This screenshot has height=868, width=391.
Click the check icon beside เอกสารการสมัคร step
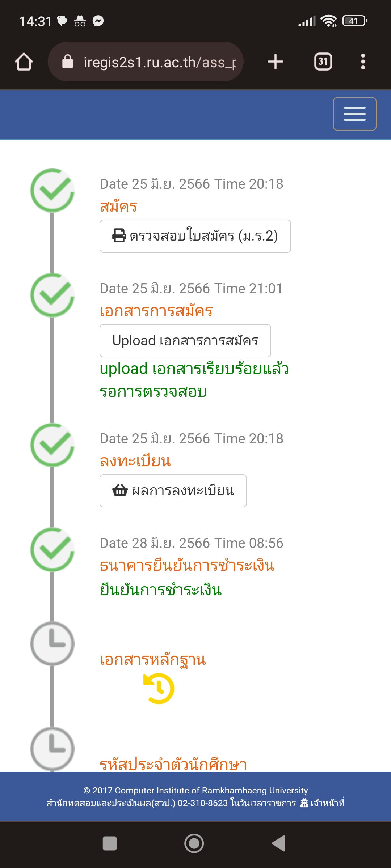click(x=52, y=295)
